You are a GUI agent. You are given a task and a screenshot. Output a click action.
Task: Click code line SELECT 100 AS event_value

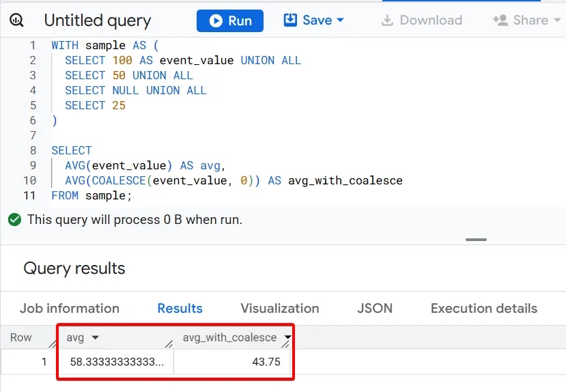tap(183, 60)
